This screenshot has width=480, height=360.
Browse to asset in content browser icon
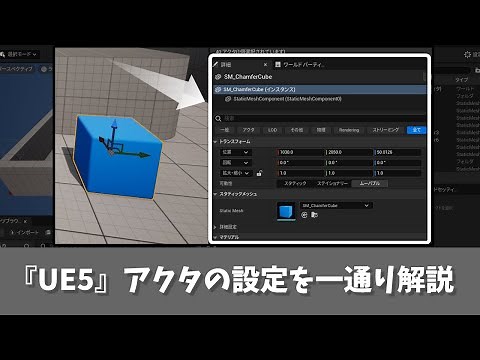tap(314, 215)
